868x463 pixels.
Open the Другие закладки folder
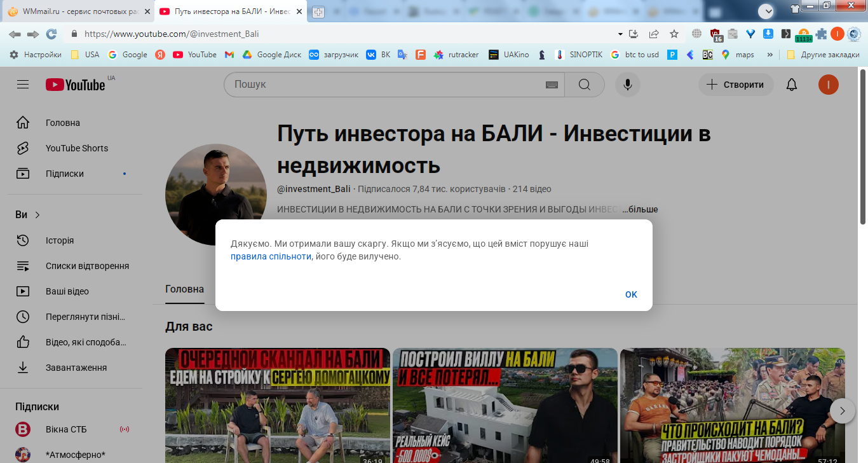pyautogui.click(x=823, y=55)
